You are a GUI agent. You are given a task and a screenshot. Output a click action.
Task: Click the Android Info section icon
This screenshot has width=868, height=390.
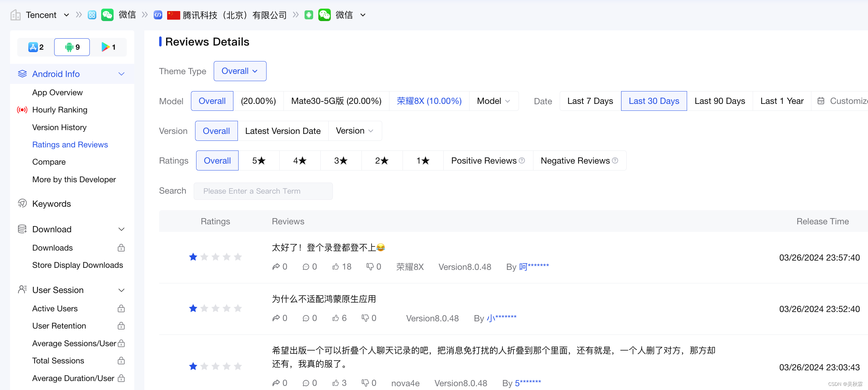pos(22,74)
